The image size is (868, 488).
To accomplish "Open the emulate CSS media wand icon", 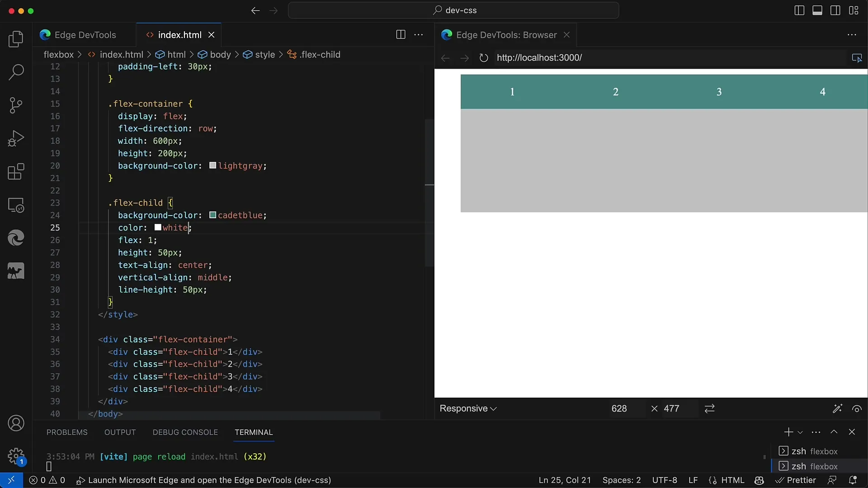I will pos(837,408).
